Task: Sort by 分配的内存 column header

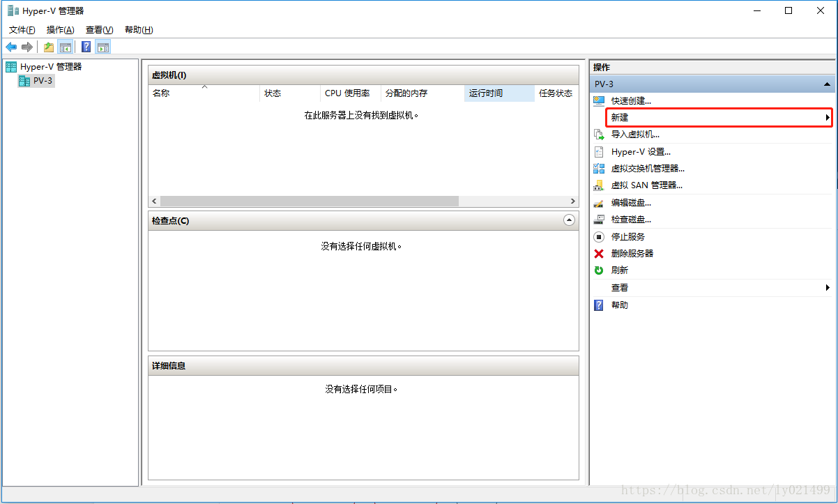Action: 422,93
